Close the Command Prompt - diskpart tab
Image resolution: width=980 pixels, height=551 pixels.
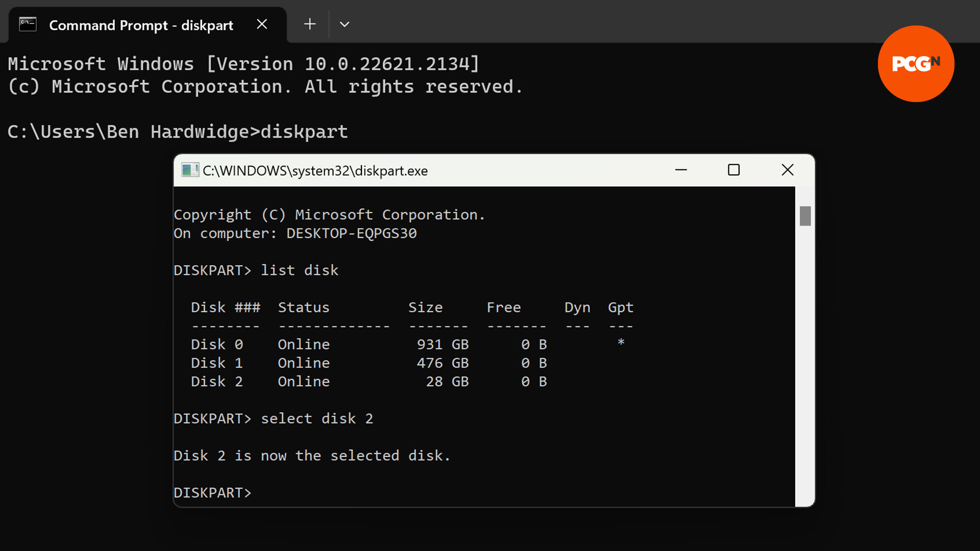tap(262, 24)
